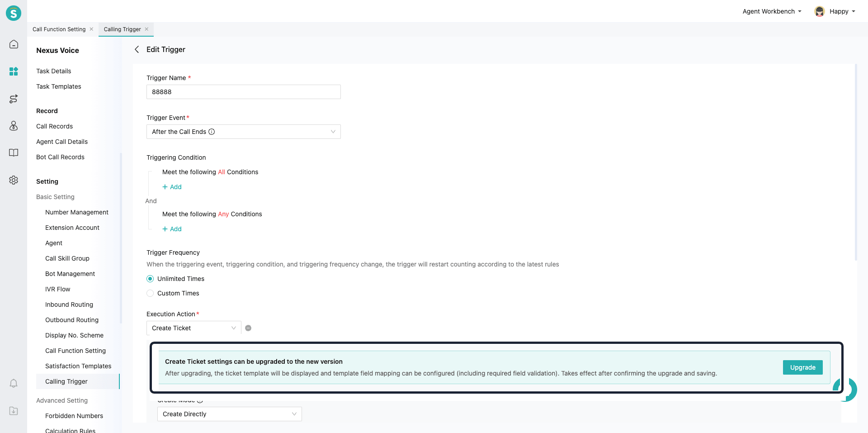Image resolution: width=868 pixels, height=433 pixels.
Task: Add a condition under All Conditions
Action: coord(172,187)
